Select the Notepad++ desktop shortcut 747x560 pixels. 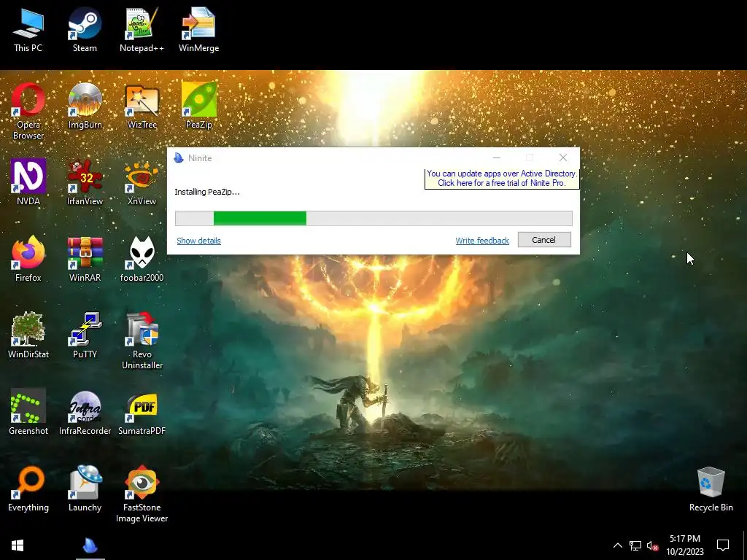coord(142,28)
